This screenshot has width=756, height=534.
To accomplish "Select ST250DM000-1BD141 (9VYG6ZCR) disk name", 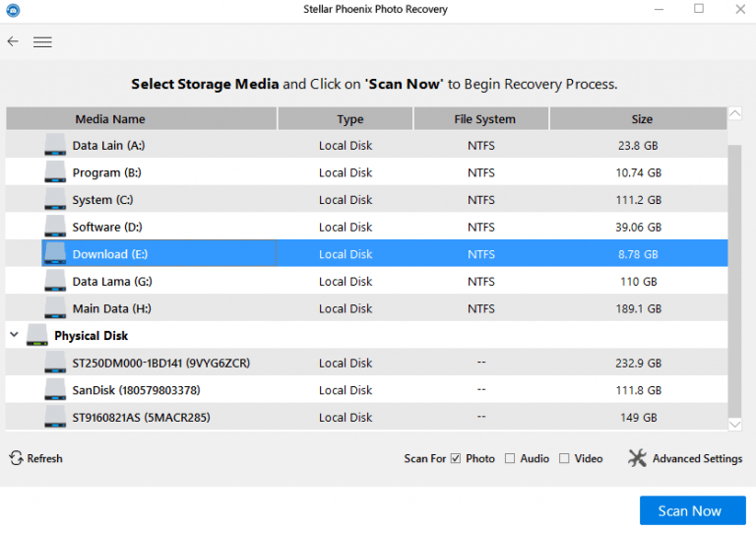I will (161, 363).
